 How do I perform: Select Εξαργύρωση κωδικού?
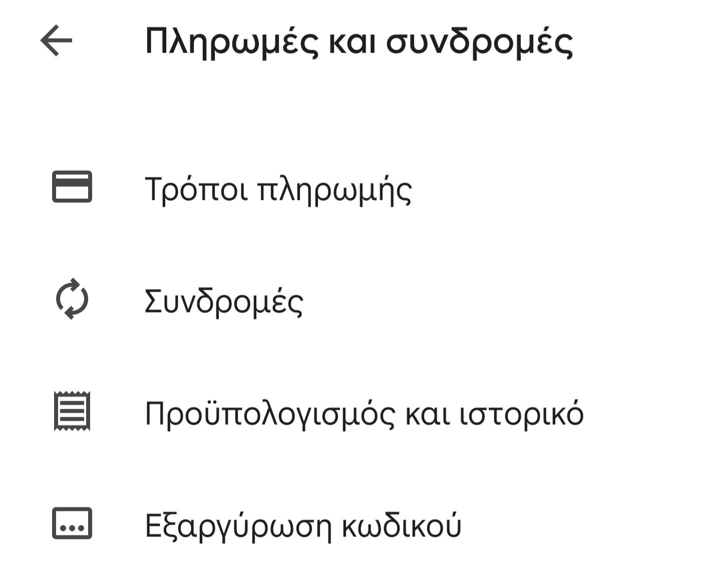coord(360,524)
